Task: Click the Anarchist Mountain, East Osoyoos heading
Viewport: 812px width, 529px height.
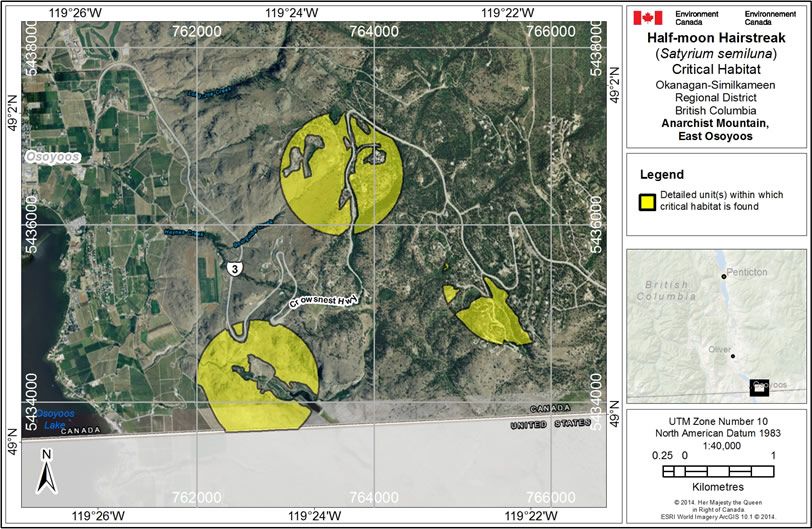Action: pos(718,130)
